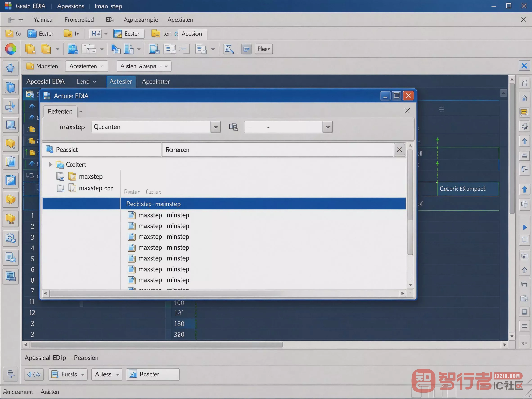Expand the Ccoitert tree node
532x399 pixels.
(x=50, y=165)
